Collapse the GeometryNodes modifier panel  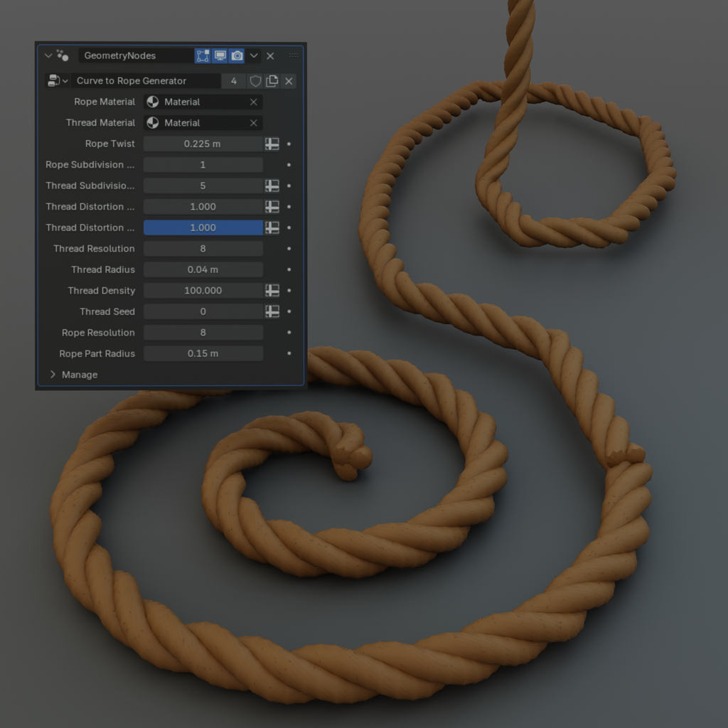[47, 55]
